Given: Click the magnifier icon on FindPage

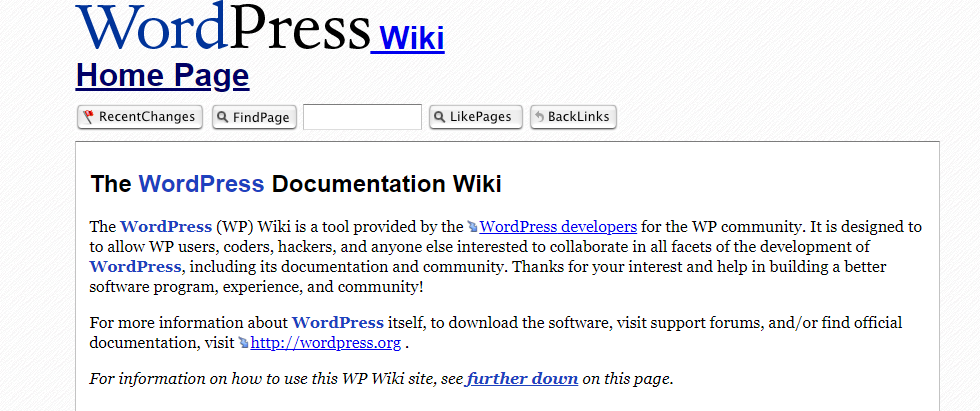Looking at the screenshot, I should (224, 117).
